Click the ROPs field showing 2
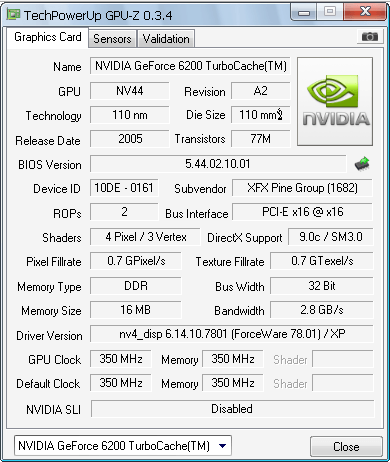Screen dimensions: 390x462 (x=124, y=212)
